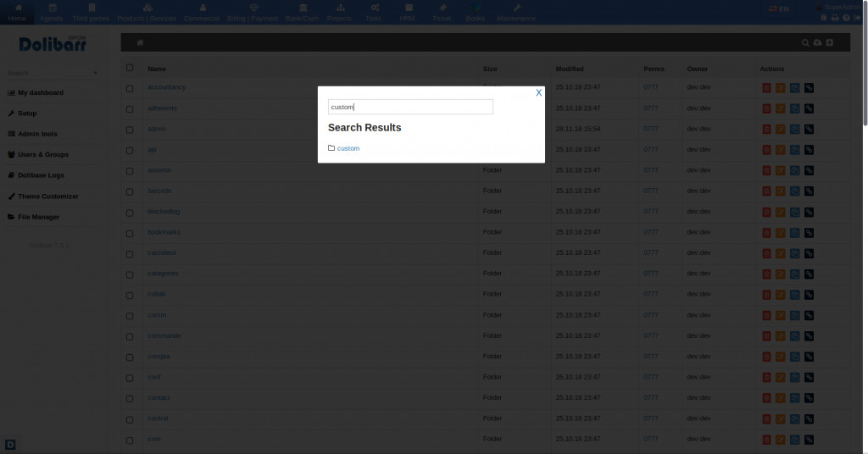Open the sidebar Search dropdown arrow
The height and width of the screenshot is (454, 868).
pyautogui.click(x=95, y=73)
